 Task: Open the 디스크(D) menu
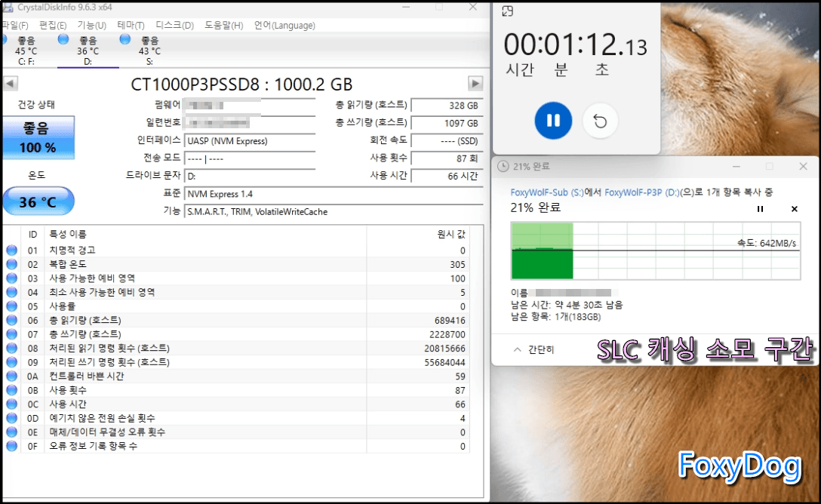(174, 25)
